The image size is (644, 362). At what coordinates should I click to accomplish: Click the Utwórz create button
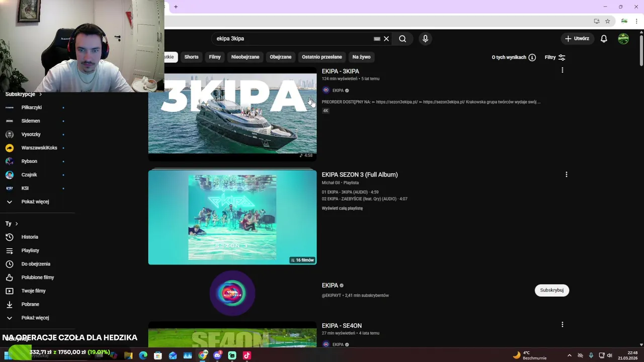coord(577,39)
